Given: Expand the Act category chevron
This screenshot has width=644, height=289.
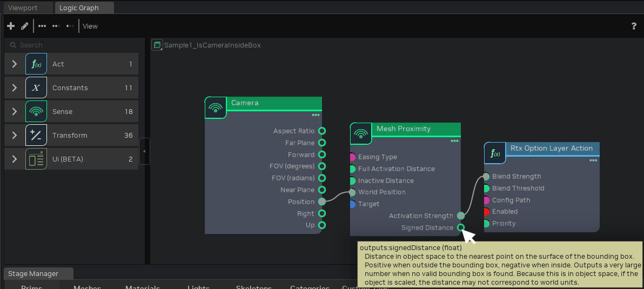Looking at the screenshot, I should (15, 64).
